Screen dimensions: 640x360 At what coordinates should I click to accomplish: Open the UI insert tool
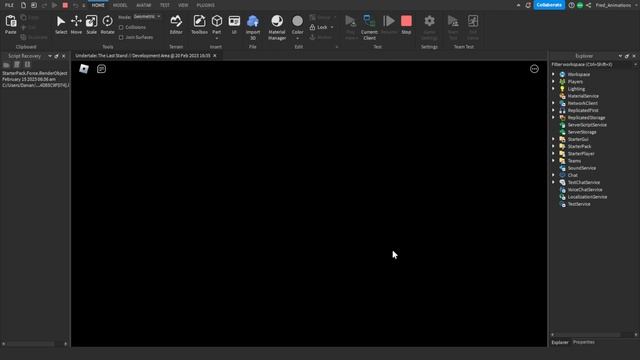[234, 25]
